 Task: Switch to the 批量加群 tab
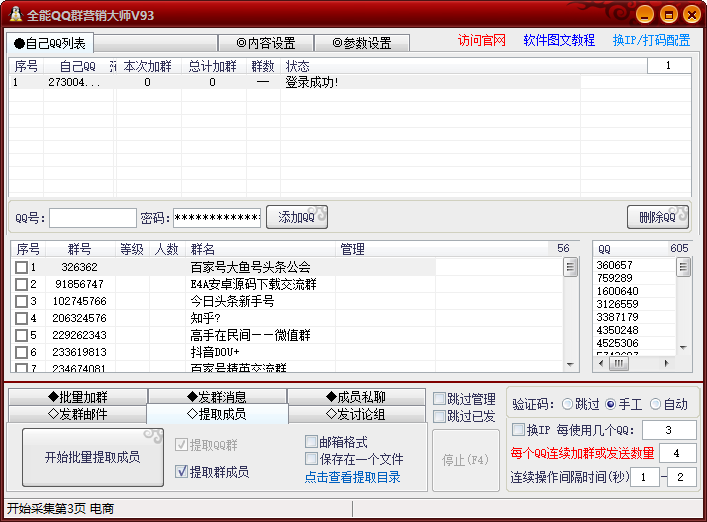[78, 397]
